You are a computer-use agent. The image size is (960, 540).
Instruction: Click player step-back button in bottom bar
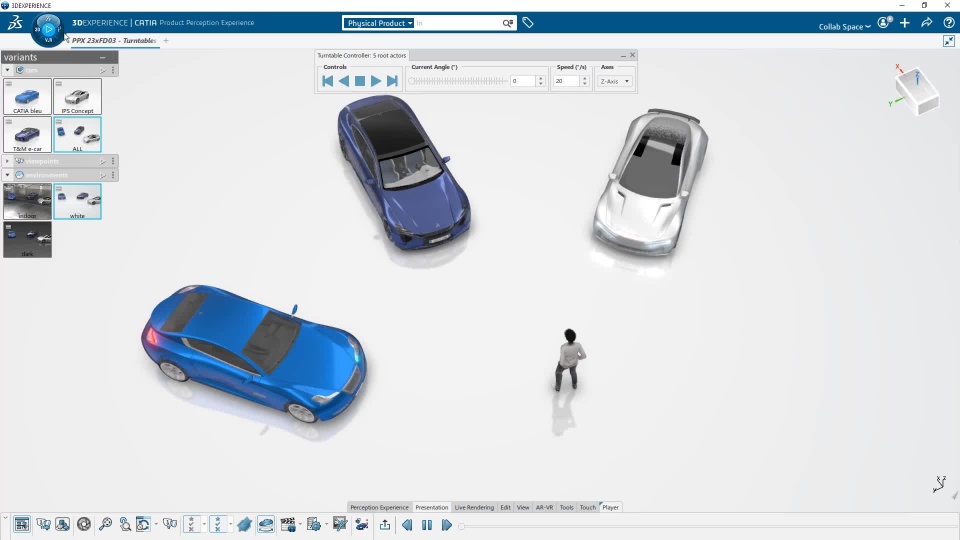click(407, 525)
